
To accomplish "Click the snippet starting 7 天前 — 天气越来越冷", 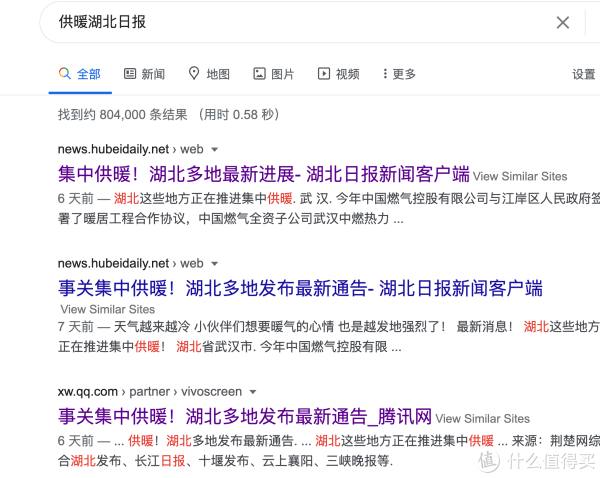I will point(329,337).
